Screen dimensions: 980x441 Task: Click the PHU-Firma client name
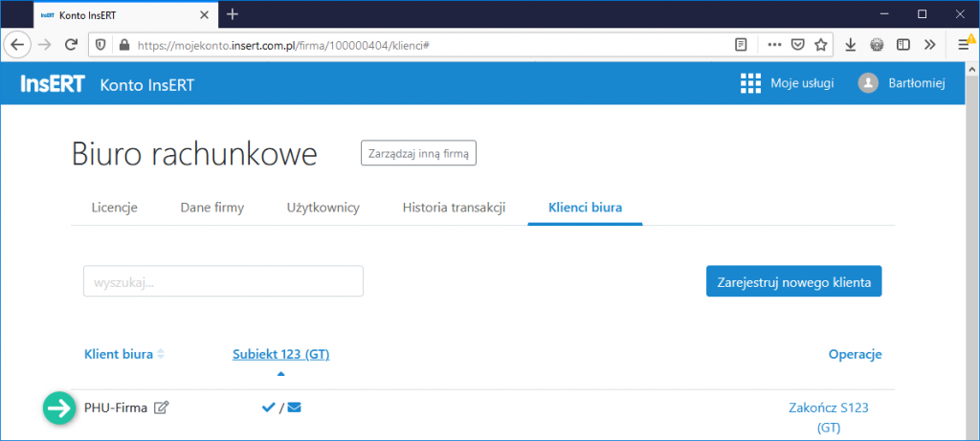(x=116, y=408)
